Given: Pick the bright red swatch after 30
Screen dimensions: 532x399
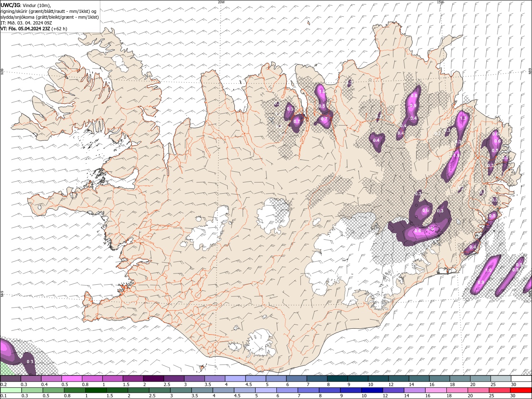Looking at the screenshot, I should 520,390.
